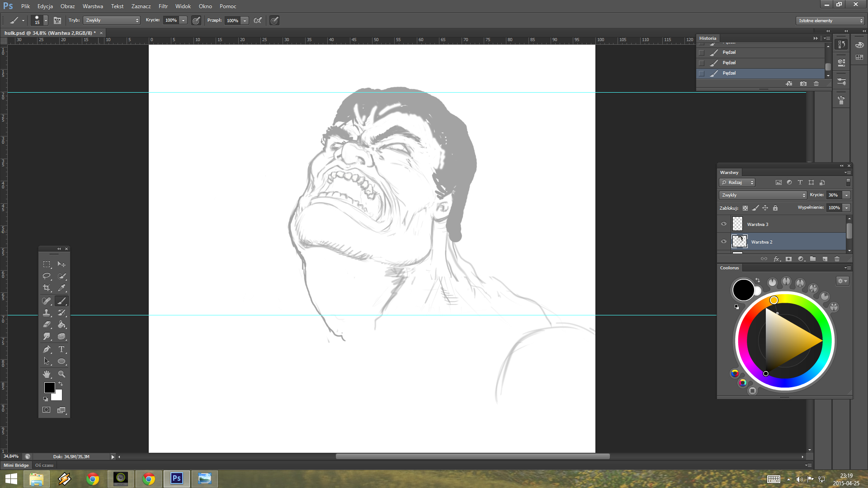Hide Warstwa 2 layer visibility eye
The width and height of the screenshot is (868, 488).
[x=724, y=241]
